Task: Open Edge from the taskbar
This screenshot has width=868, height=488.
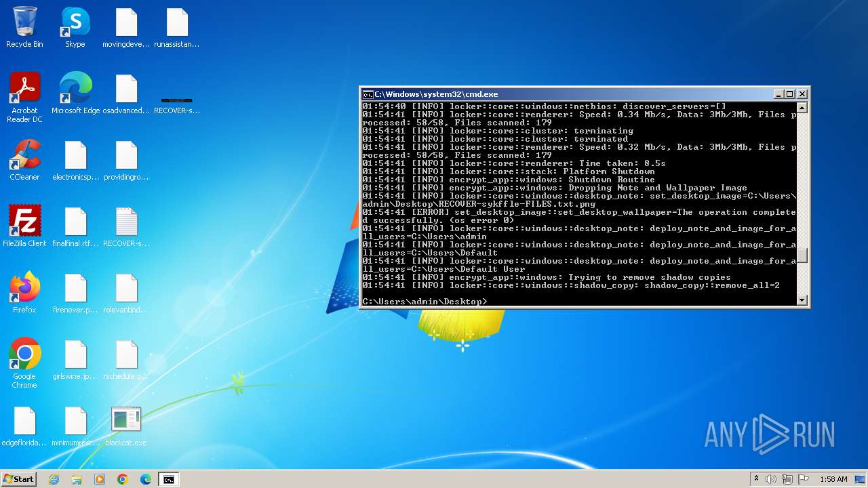Action: tap(146, 479)
